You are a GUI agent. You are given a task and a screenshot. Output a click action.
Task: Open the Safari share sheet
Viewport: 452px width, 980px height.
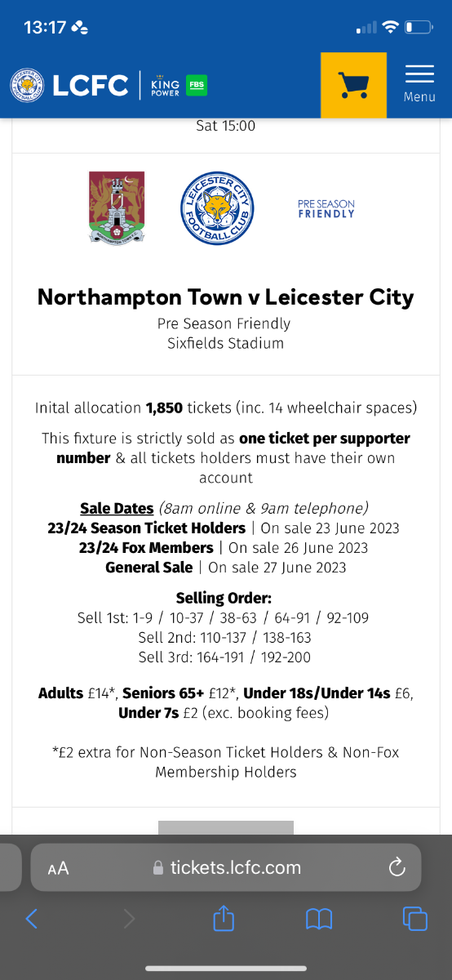point(224,918)
